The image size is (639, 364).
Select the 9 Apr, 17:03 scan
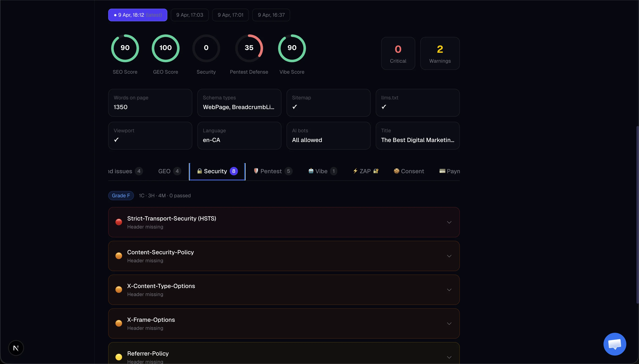click(190, 15)
